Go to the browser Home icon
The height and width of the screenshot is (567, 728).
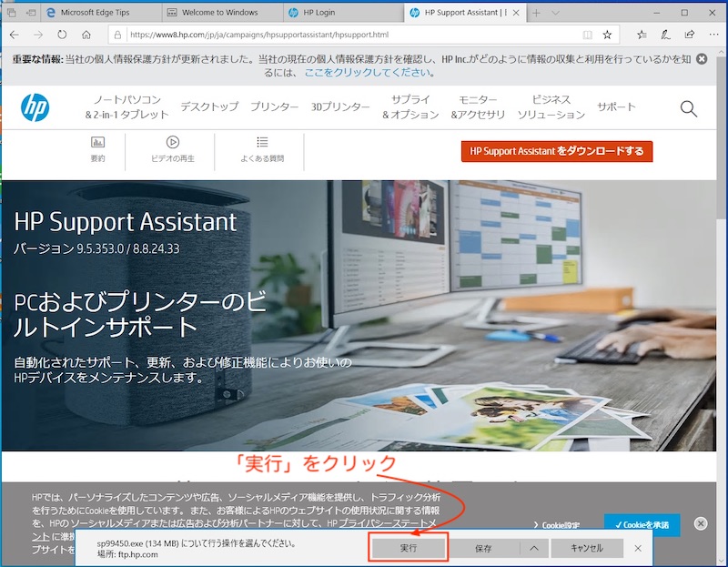[86, 35]
